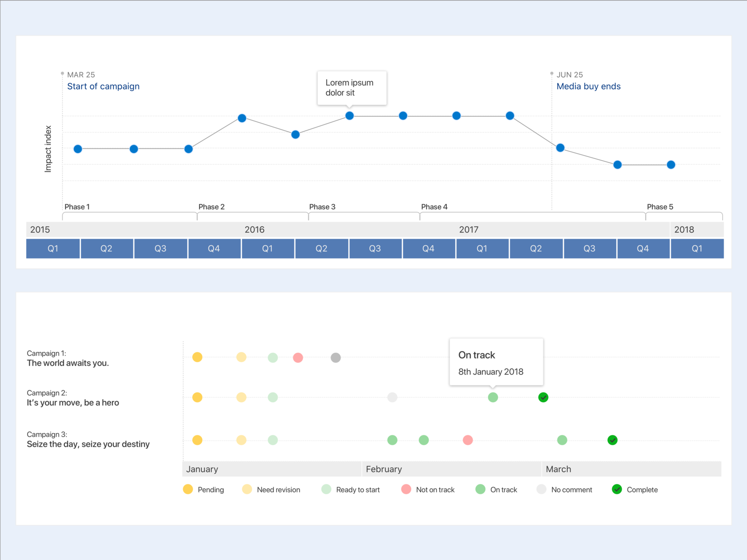
Task: Click the Media buy ends link
Action: click(x=588, y=86)
